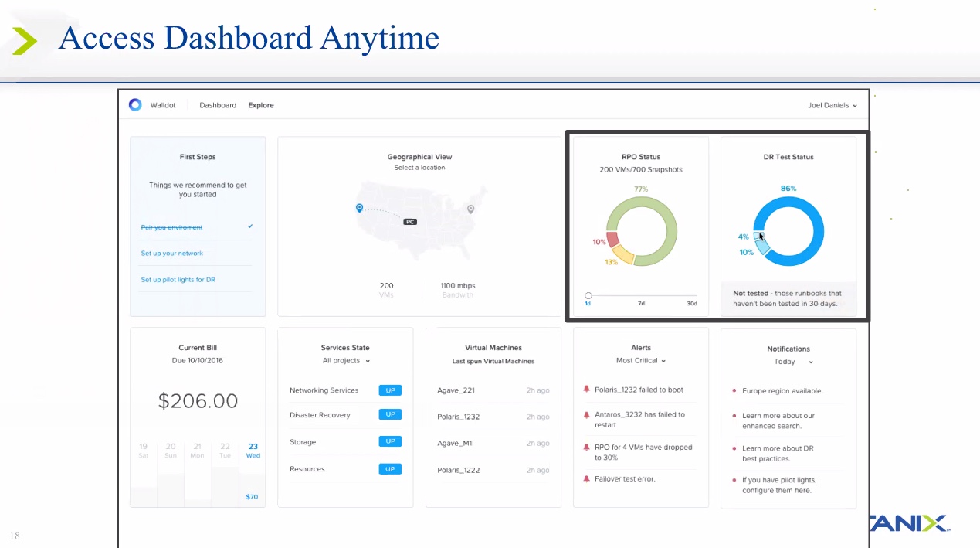Click bell icon beside Antaros_3232 alert
Image resolution: width=980 pixels, height=548 pixels.
click(x=586, y=414)
